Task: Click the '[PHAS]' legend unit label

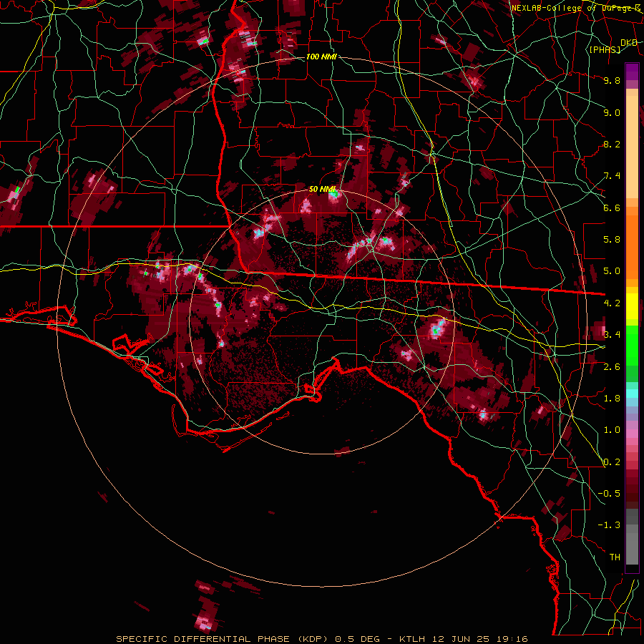Action: point(605,49)
